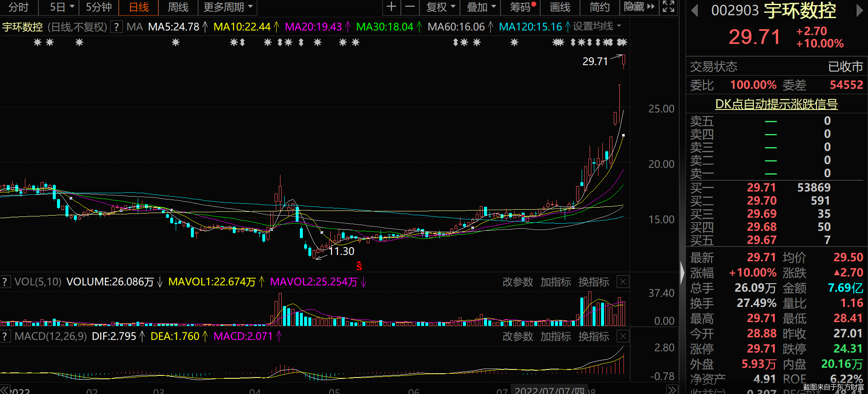
Task: Click 涨停 29.71 value
Action: (762, 349)
